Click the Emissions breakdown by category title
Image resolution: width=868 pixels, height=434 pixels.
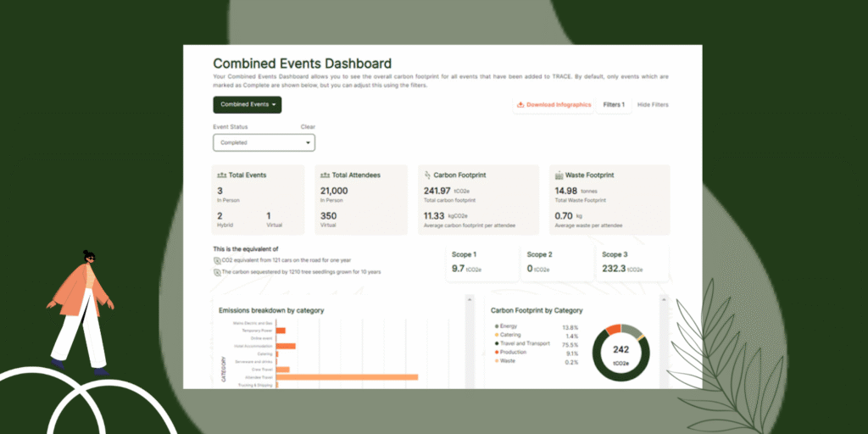coord(271,310)
